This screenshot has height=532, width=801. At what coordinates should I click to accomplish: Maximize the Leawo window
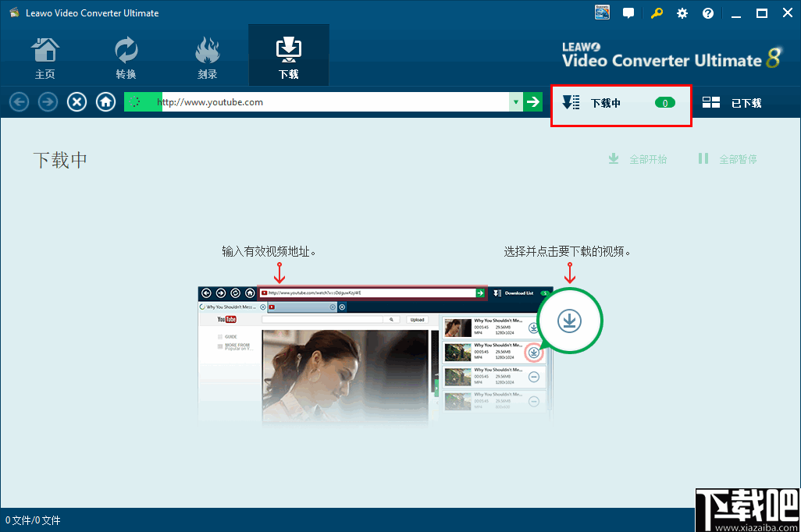[x=762, y=13]
